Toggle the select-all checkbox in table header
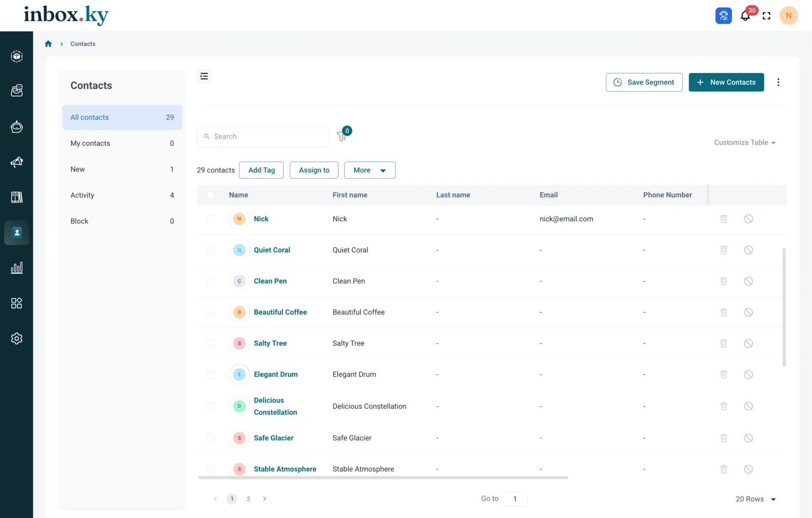This screenshot has width=812, height=518. click(x=211, y=195)
